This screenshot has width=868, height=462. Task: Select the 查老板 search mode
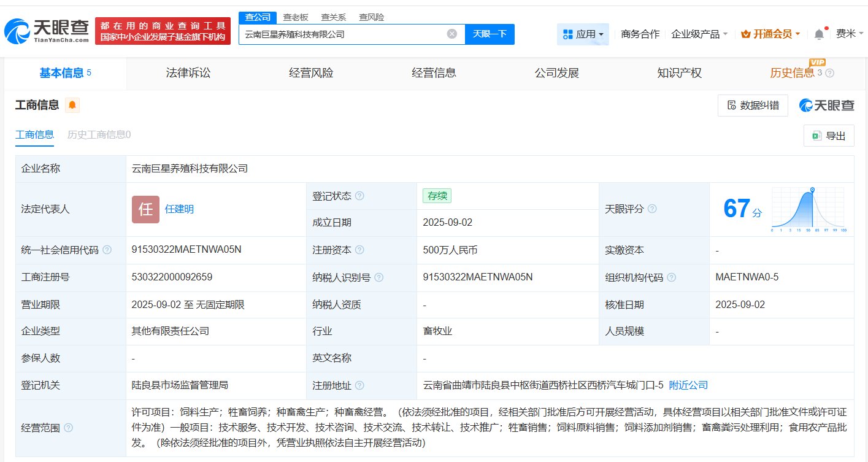[295, 17]
